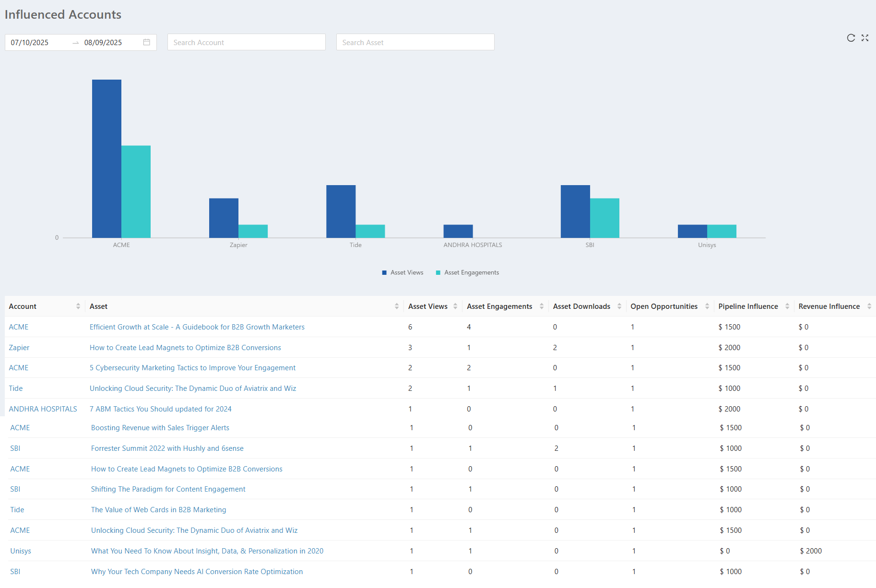Open 7 ABM Tactics asset link
The width and height of the screenshot is (876, 588).
click(x=161, y=409)
